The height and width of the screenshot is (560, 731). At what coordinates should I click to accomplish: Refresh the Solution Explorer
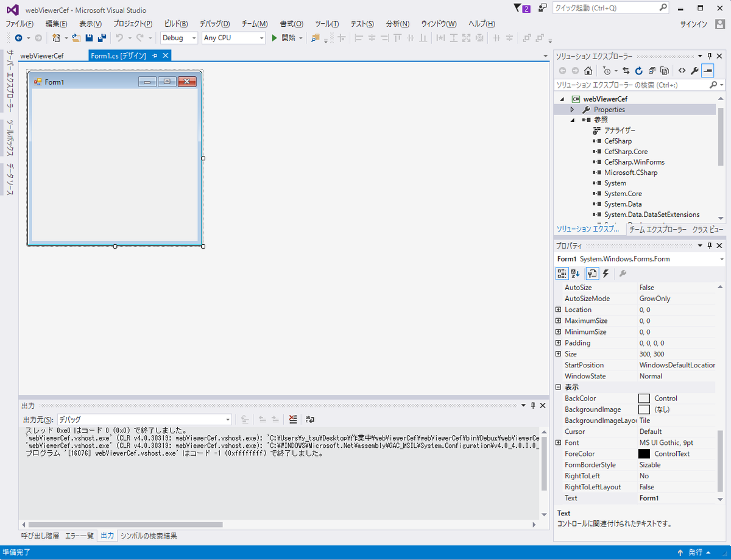[x=638, y=70]
